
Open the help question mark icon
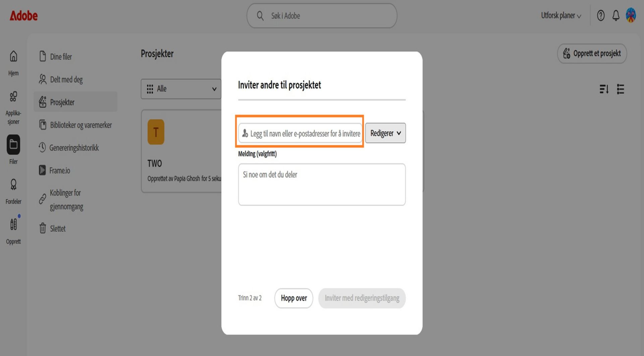click(x=601, y=15)
